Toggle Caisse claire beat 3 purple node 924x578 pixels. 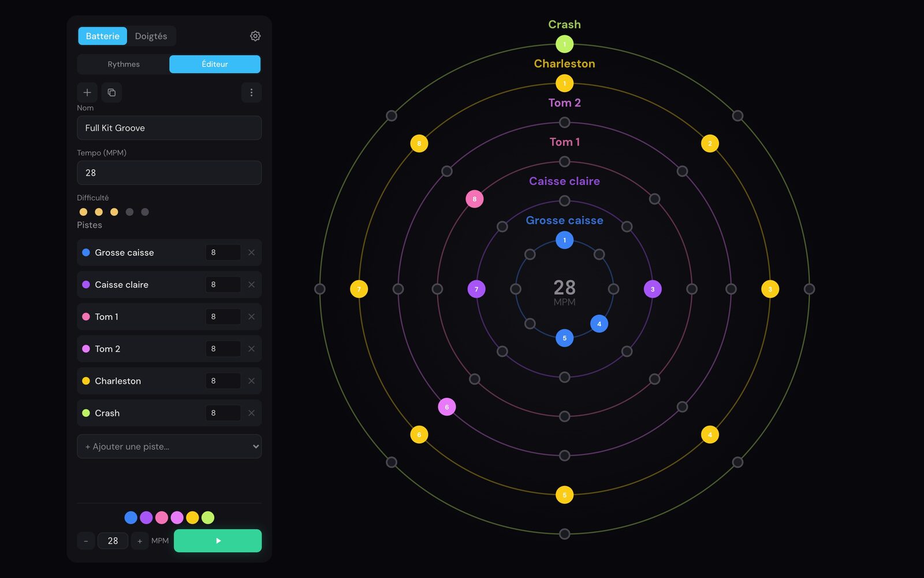653,289
